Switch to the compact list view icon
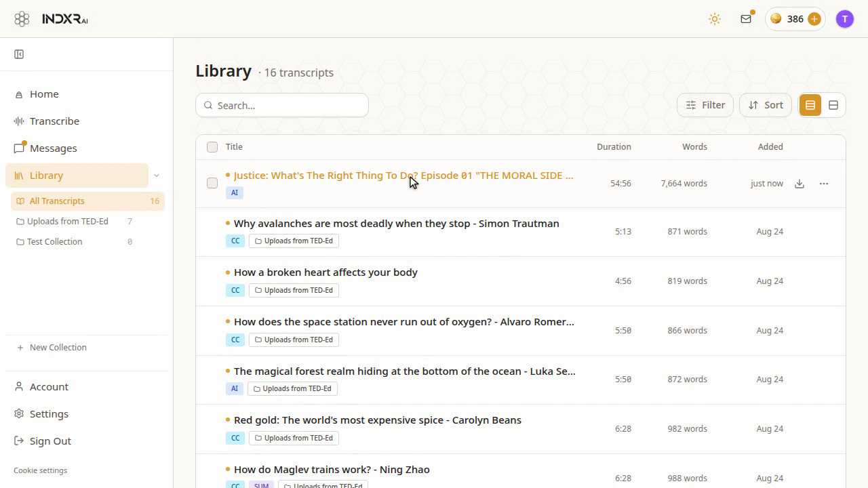This screenshot has width=868, height=488. [x=833, y=105]
